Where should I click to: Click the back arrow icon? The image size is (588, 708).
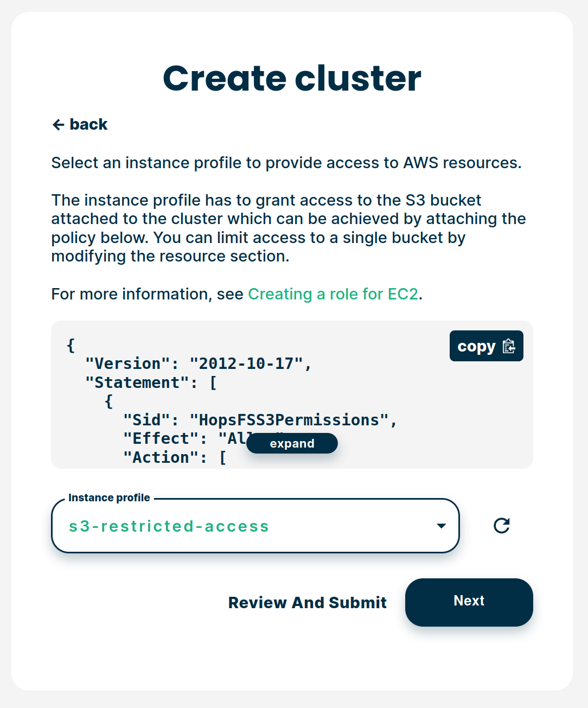[x=59, y=125]
